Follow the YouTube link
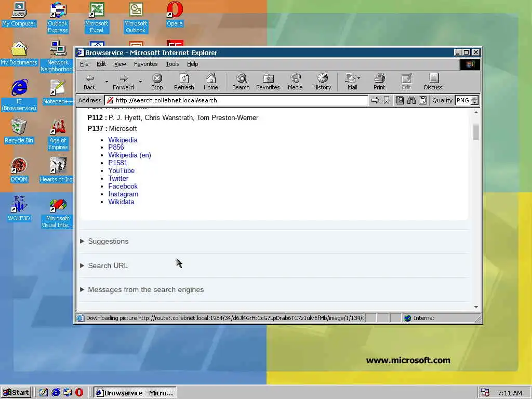532x399 pixels. click(x=122, y=170)
